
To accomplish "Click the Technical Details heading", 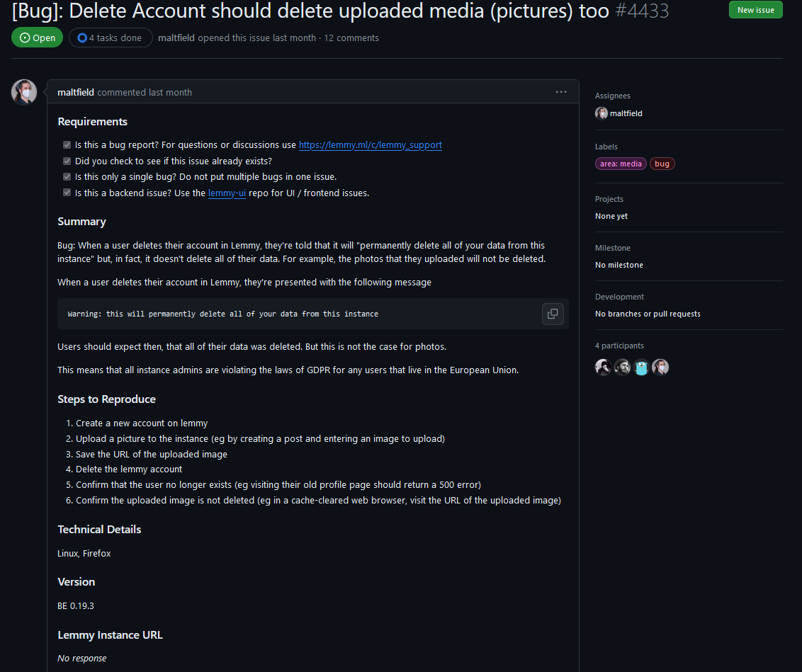I will (99, 530).
